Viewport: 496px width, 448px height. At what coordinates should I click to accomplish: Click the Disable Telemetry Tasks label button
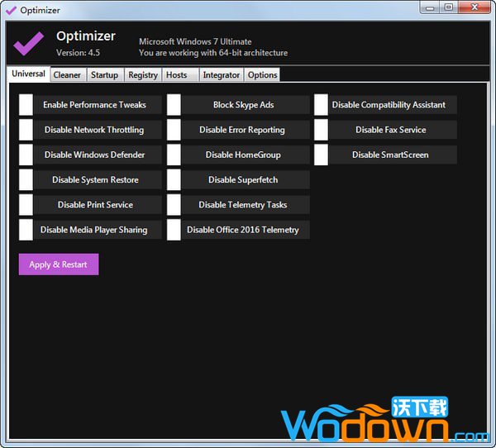point(246,205)
